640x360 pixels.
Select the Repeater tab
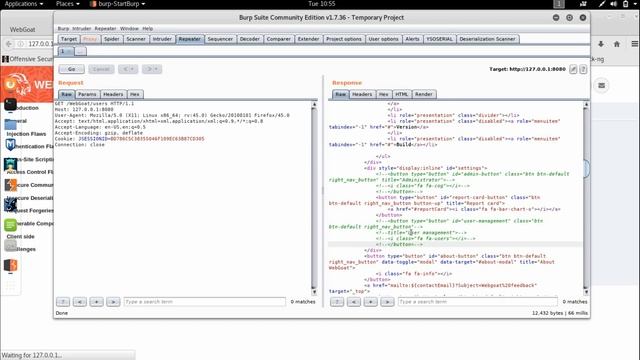coord(189,39)
